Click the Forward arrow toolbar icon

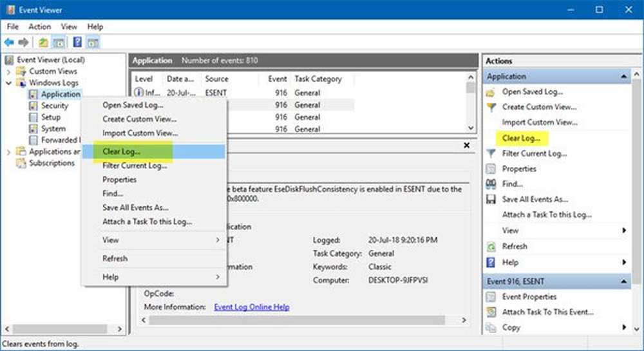click(23, 43)
